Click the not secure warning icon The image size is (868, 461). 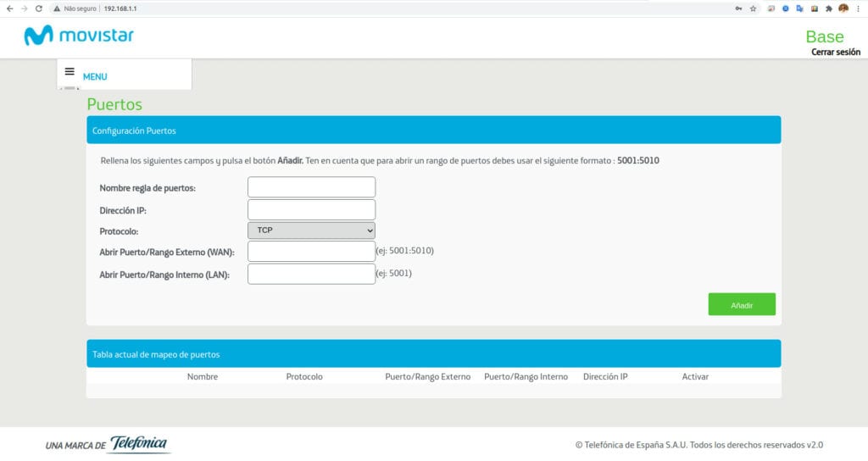pos(57,8)
